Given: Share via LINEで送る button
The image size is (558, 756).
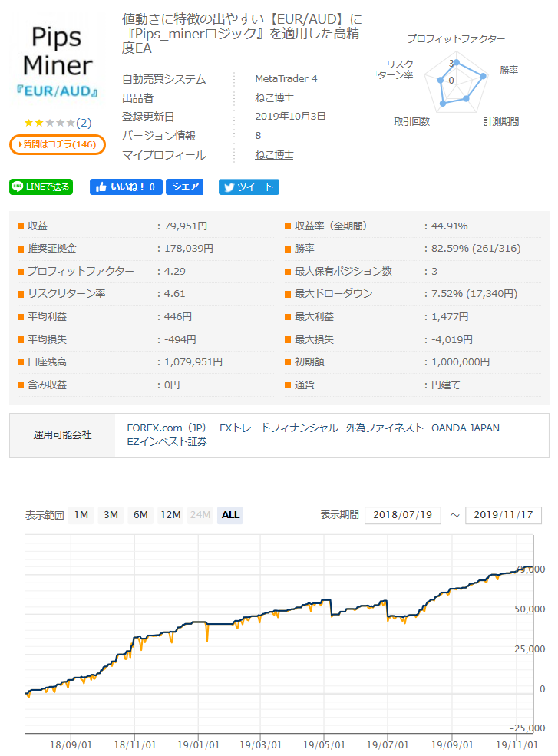Looking at the screenshot, I should 41,187.
